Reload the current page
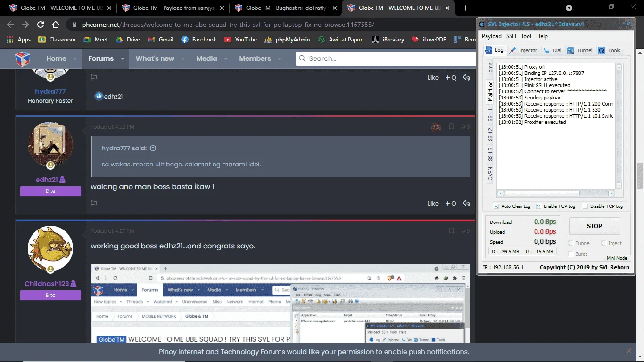 41,25
